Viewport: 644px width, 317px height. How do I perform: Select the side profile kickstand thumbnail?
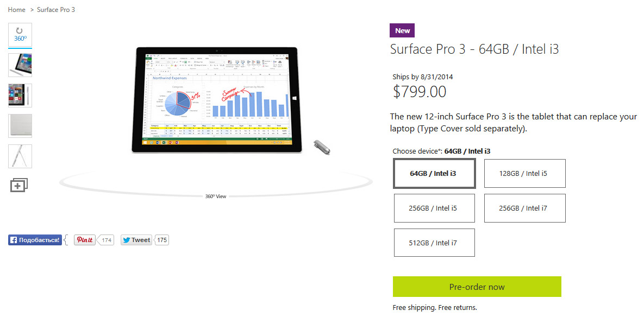pos(20,156)
